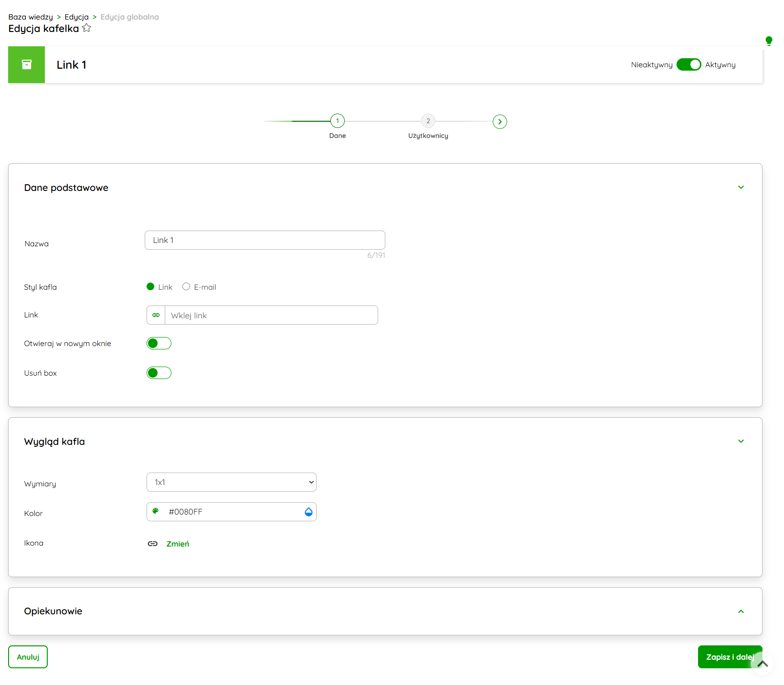
Task: Select the E-mail radio button
Action: click(186, 286)
